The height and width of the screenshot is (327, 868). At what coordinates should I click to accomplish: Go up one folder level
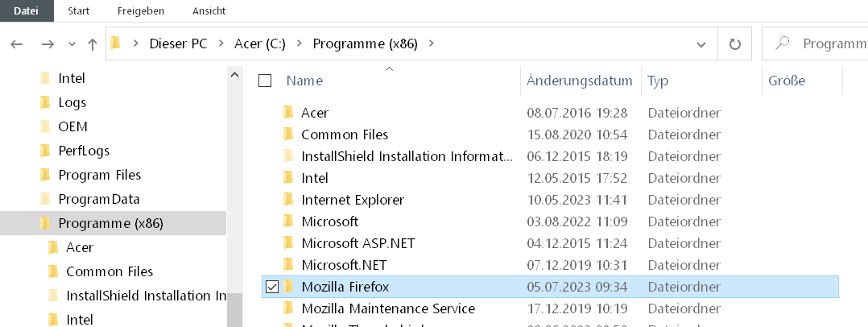(93, 44)
